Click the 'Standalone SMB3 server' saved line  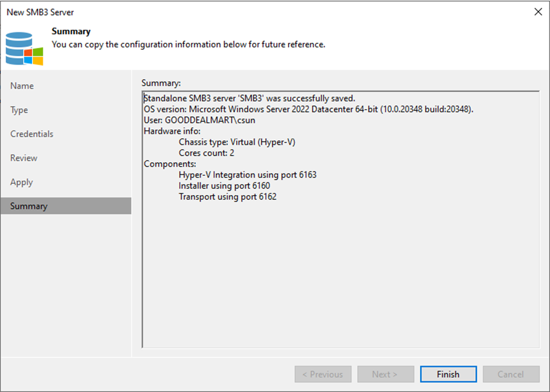tap(250, 98)
